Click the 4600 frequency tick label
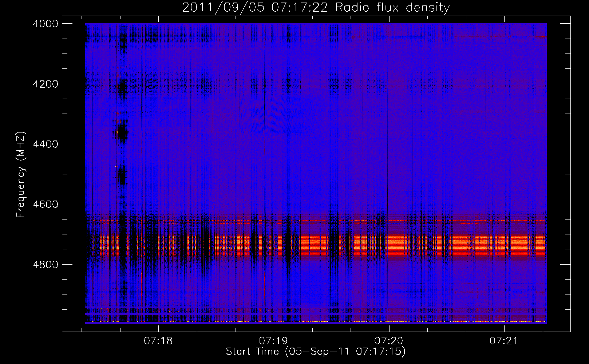This screenshot has width=589, height=364. click(46, 204)
